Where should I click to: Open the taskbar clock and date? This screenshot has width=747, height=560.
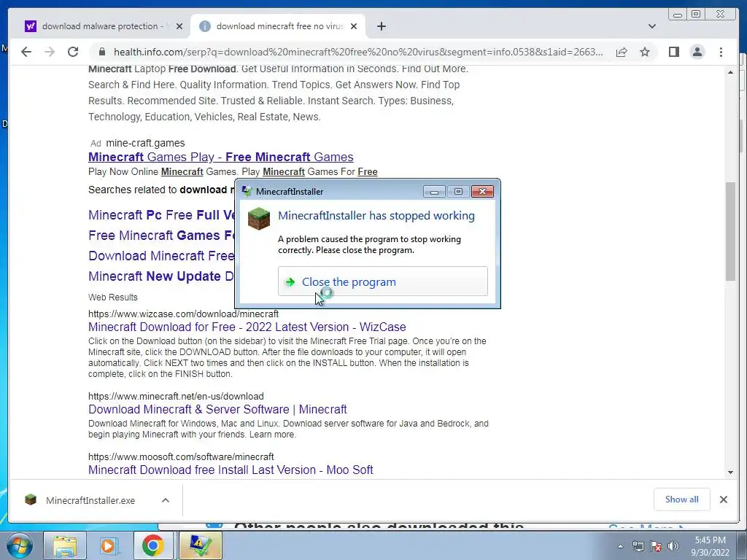(x=710, y=546)
